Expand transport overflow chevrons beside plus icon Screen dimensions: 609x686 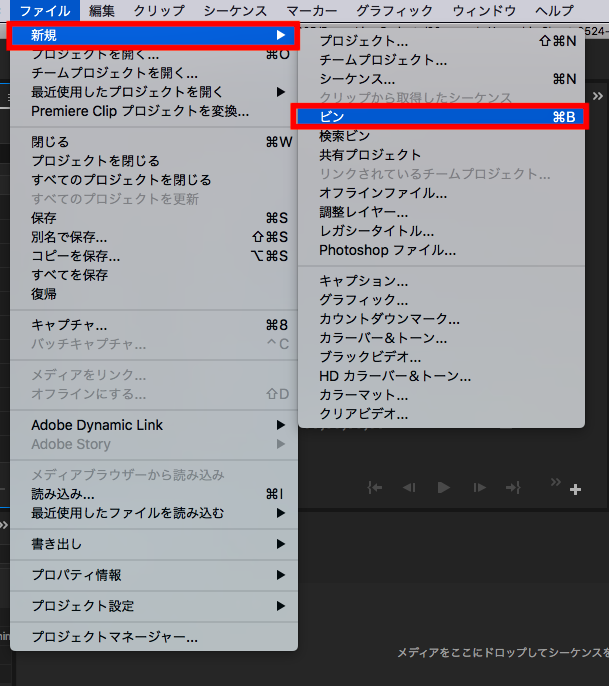pyautogui.click(x=556, y=482)
